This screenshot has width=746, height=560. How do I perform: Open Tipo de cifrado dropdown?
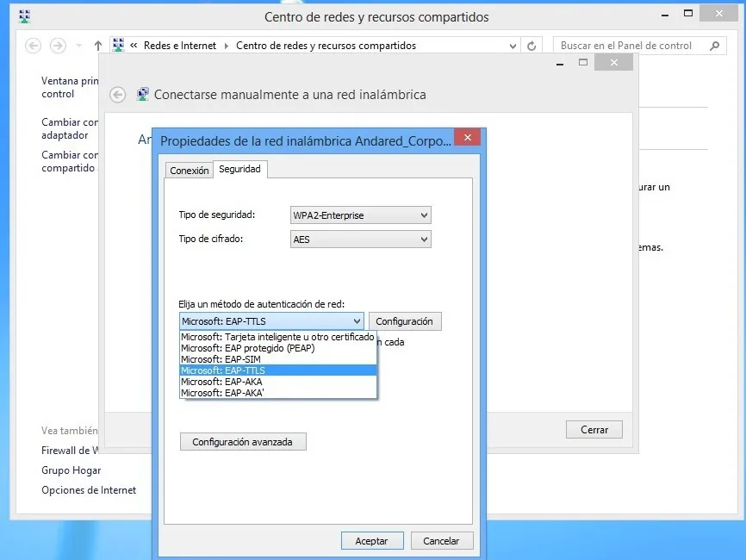361,240
